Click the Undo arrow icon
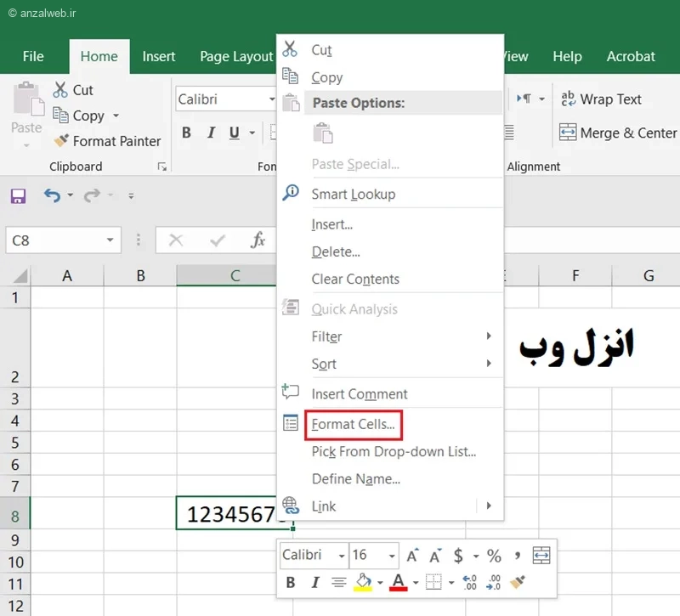 52,196
